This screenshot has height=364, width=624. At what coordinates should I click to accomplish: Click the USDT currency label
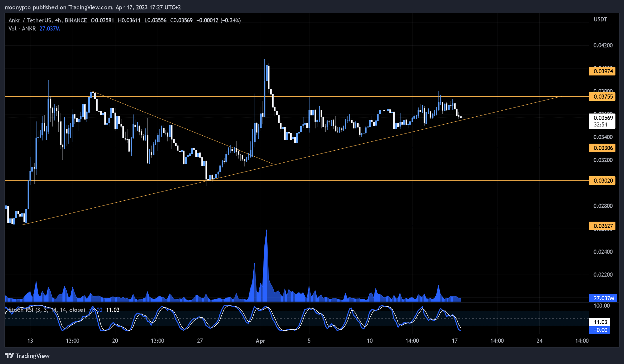click(x=600, y=19)
